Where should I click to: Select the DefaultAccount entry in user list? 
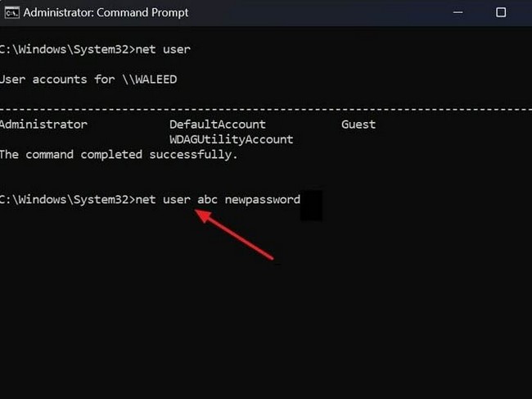pos(217,125)
